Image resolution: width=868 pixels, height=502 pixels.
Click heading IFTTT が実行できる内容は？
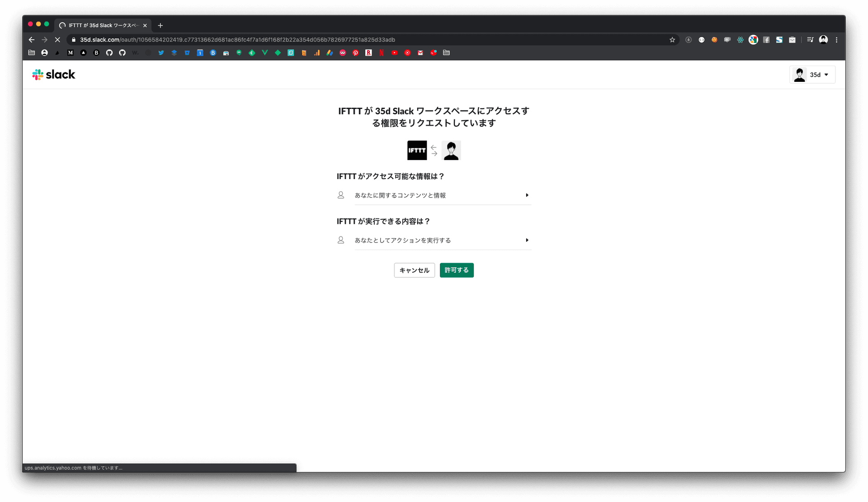point(383,221)
